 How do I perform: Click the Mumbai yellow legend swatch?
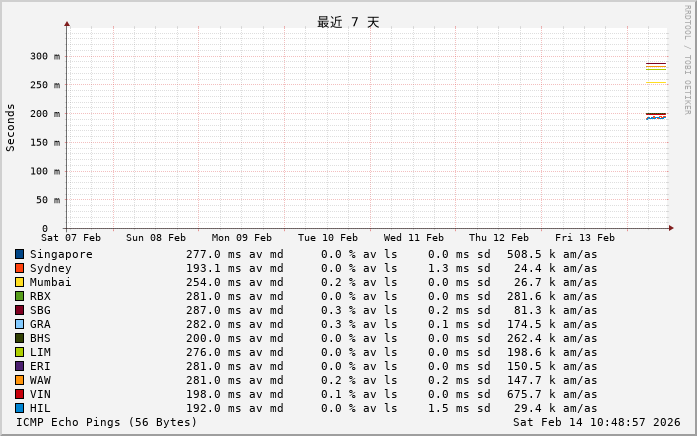(x=19, y=282)
